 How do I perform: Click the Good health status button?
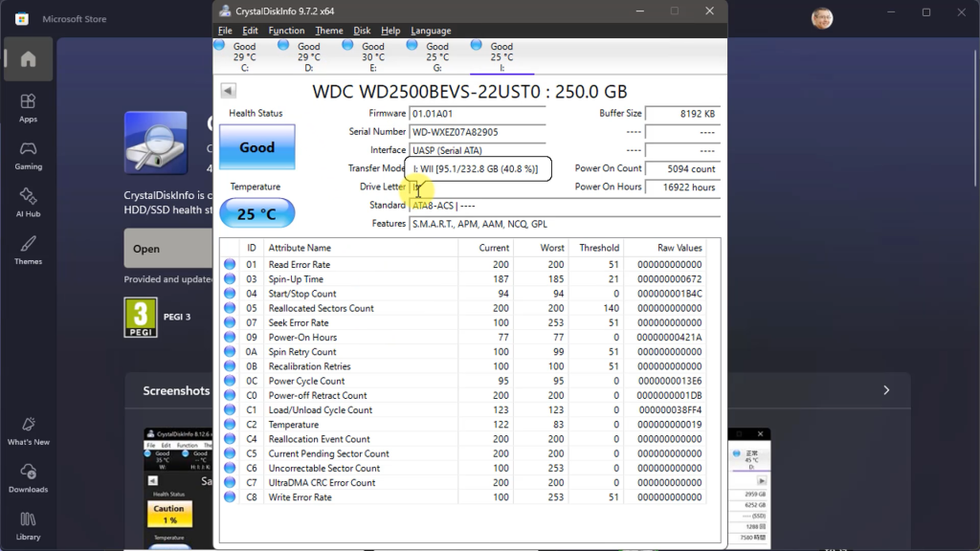(x=256, y=147)
